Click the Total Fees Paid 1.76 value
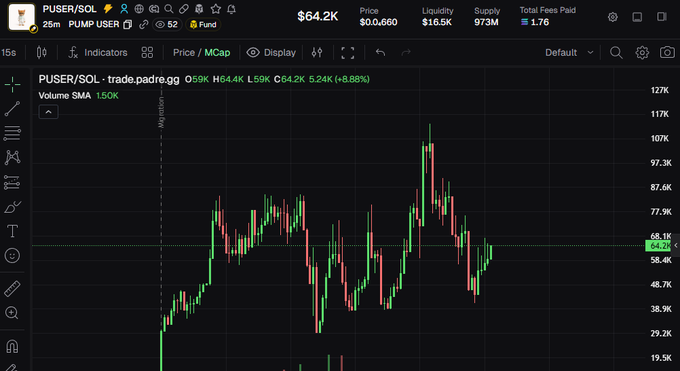 pyautogui.click(x=535, y=22)
